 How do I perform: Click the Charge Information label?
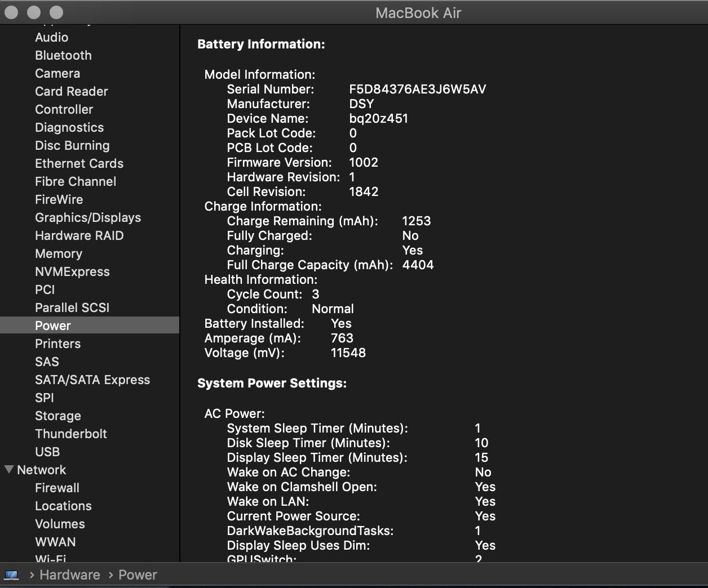click(x=263, y=206)
